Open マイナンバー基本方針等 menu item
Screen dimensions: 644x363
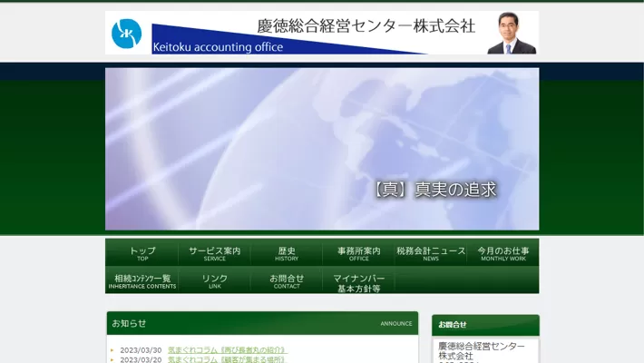(358, 282)
